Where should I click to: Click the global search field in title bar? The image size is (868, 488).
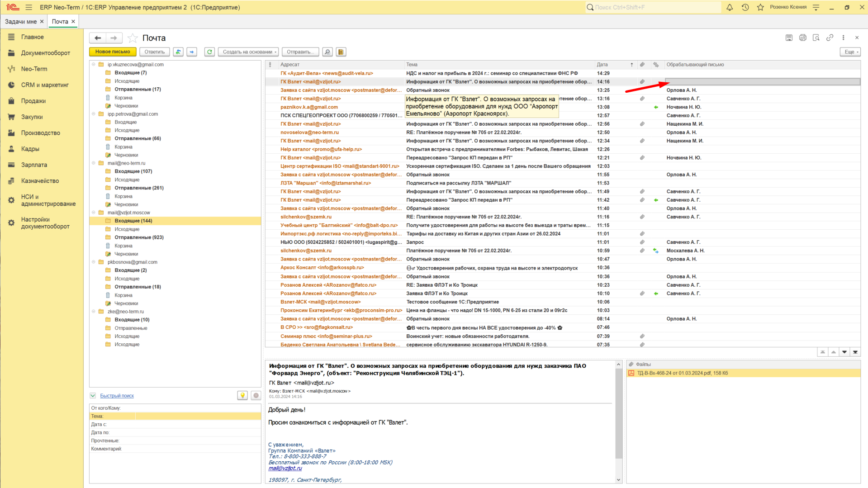pyautogui.click(x=653, y=7)
